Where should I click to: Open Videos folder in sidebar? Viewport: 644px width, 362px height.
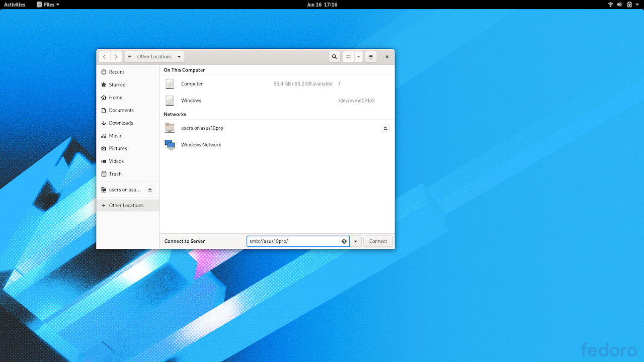128,161
